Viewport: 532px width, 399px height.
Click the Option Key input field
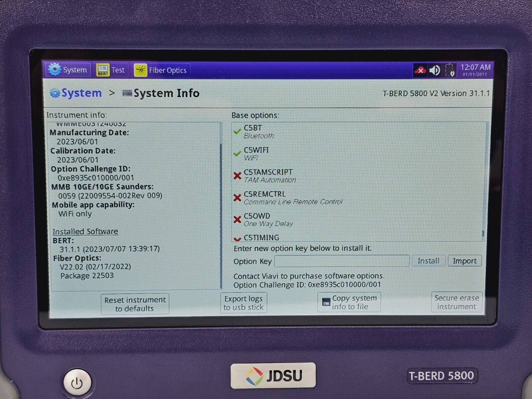click(342, 261)
